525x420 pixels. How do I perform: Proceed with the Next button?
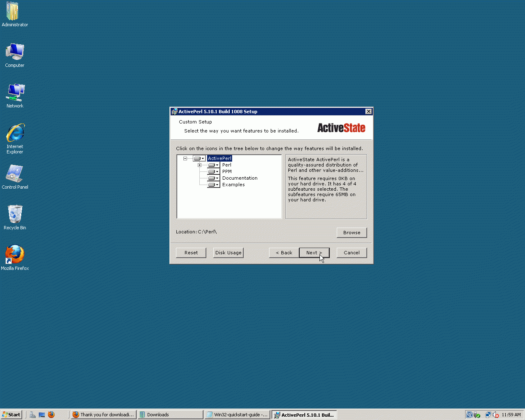click(x=314, y=253)
